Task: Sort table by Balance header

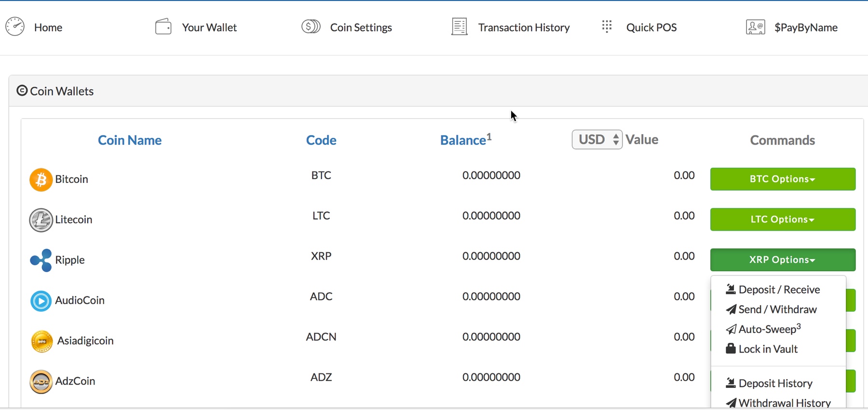Action: 466,139
